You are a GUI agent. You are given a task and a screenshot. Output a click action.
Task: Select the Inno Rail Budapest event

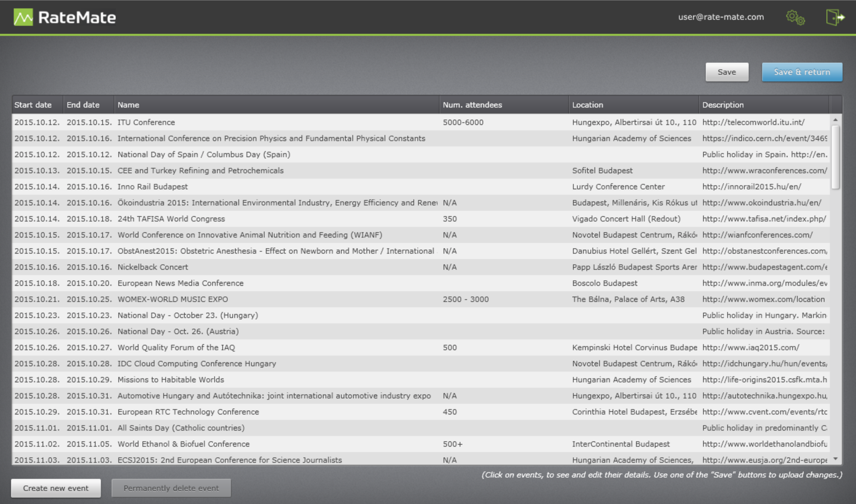(x=153, y=186)
